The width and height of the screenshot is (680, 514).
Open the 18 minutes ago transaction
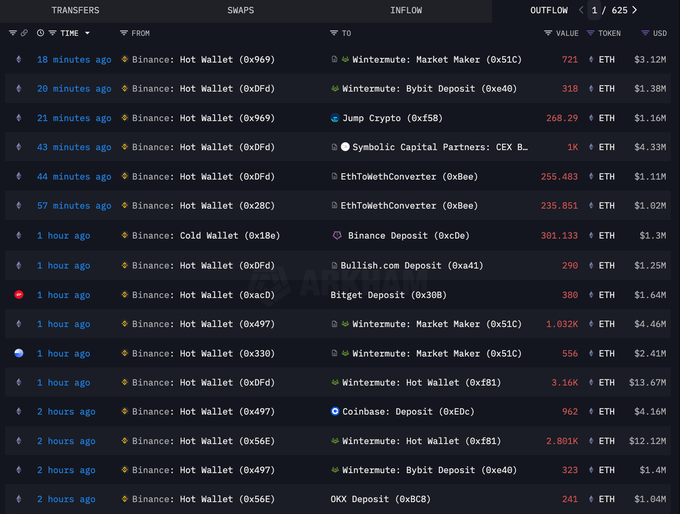pyautogui.click(x=74, y=59)
